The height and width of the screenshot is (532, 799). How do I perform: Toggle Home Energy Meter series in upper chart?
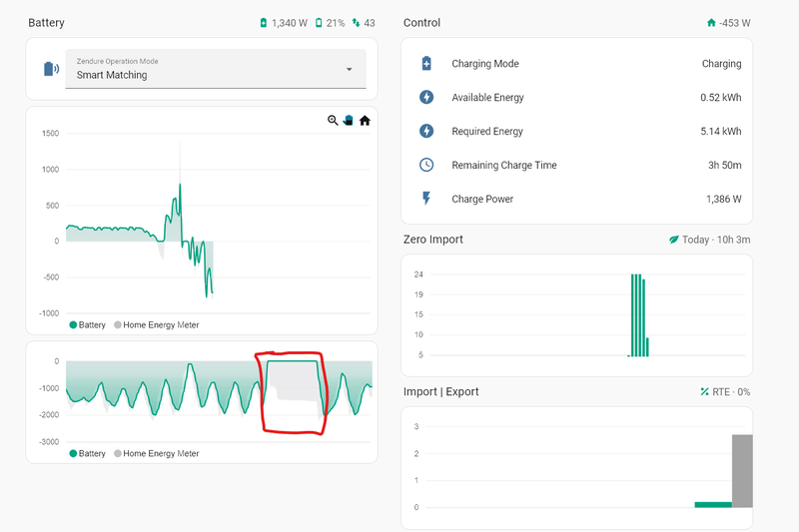click(x=157, y=324)
